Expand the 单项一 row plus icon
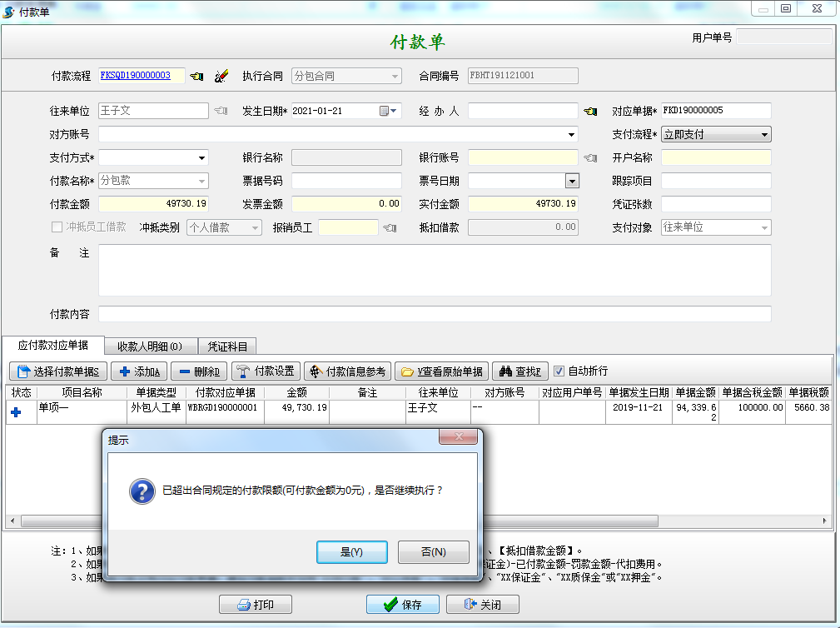Viewport: 840px width, 628px height. click(x=19, y=408)
